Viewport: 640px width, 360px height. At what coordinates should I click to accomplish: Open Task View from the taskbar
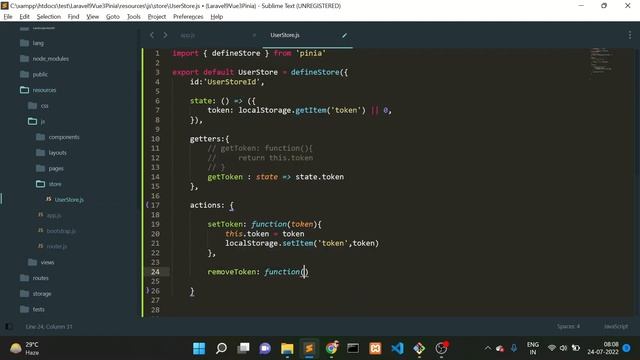(x=243, y=348)
